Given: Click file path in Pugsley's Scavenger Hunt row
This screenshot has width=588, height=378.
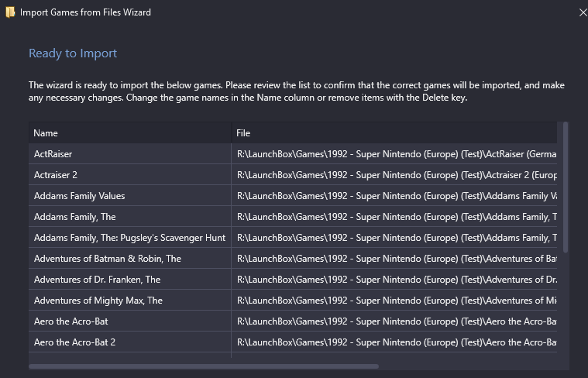Looking at the screenshot, I should (x=394, y=238).
